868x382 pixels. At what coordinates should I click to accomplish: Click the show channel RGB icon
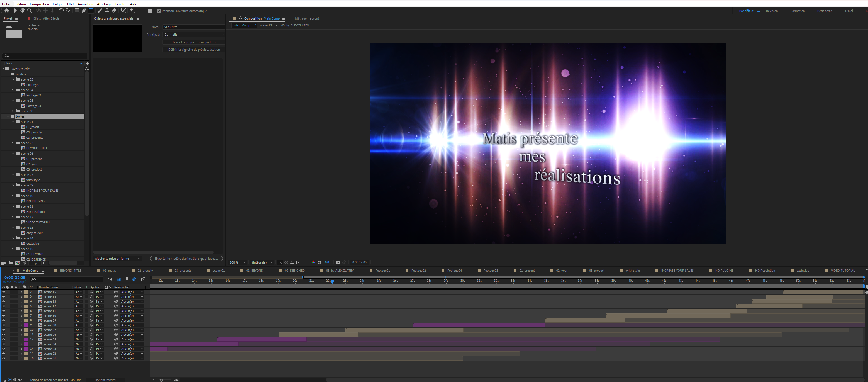click(313, 262)
